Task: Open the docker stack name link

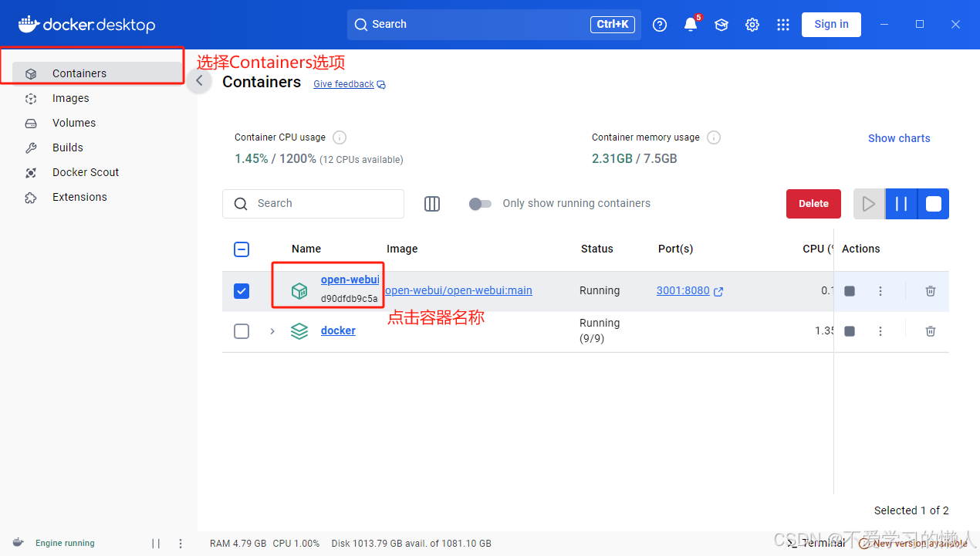Action: [338, 331]
